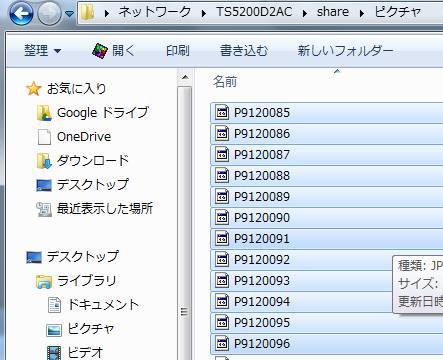Click the icon of file P9120089
The width and height of the screenshot is (443, 360).
click(x=222, y=196)
